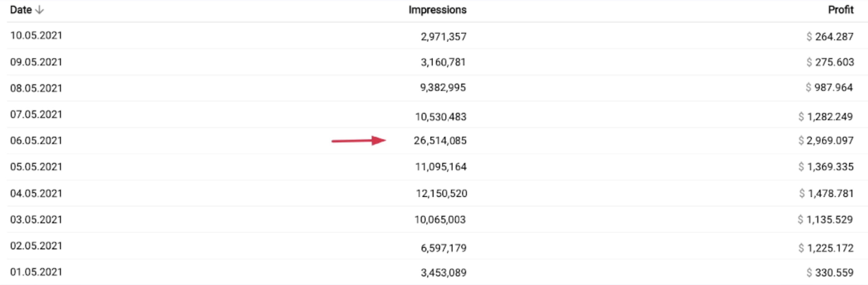Click impressions value 12,150,520
The image size is (868, 285).
(x=441, y=194)
